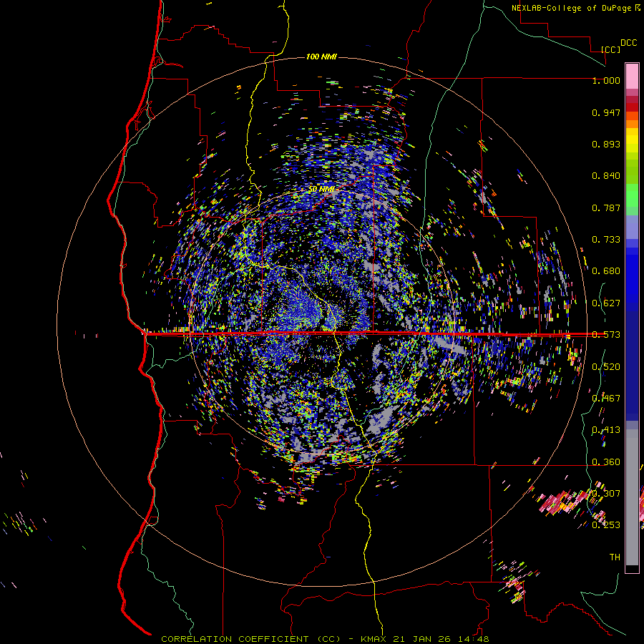Click the 0.573 scale label

pos(606,335)
